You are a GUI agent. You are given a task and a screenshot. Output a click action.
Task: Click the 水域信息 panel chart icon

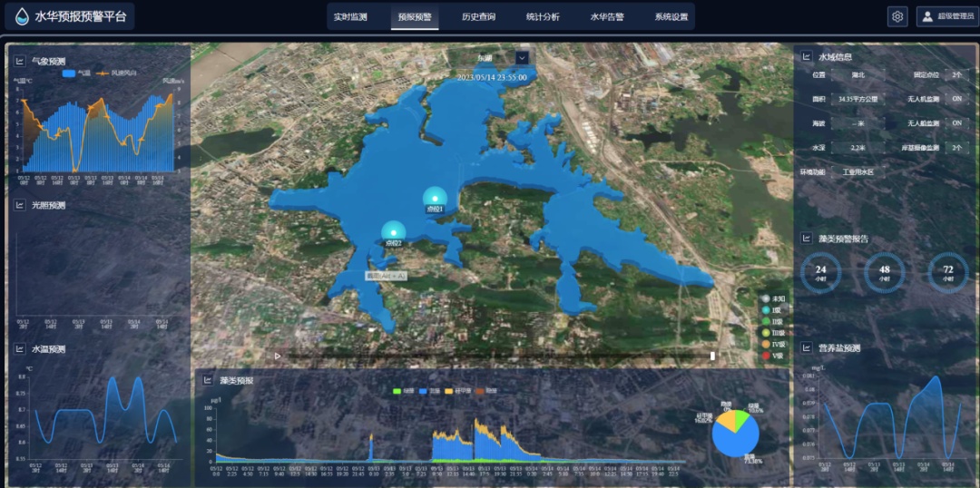806,57
